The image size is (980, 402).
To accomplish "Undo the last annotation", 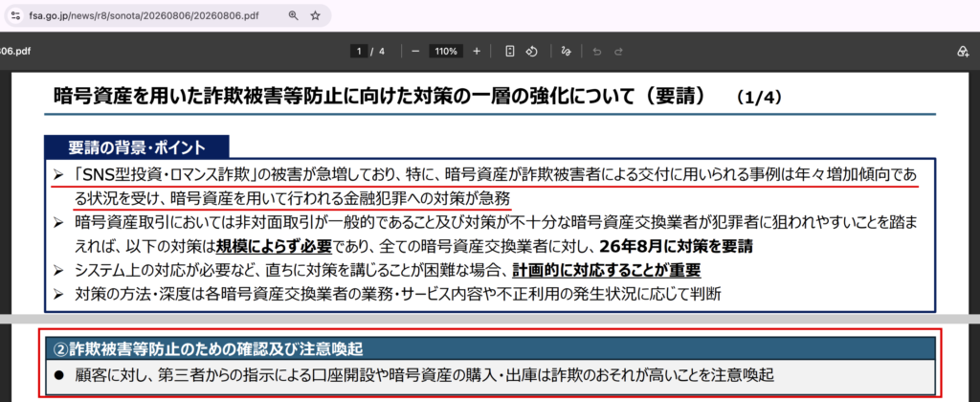I will 596,52.
